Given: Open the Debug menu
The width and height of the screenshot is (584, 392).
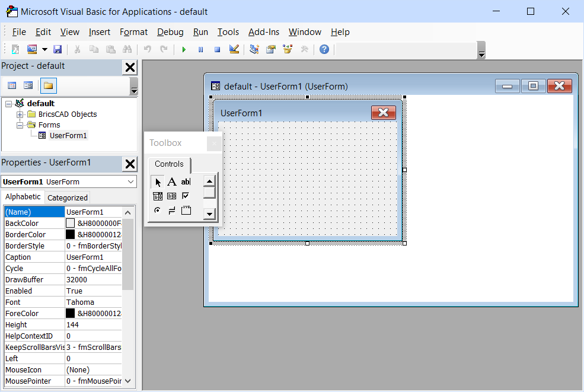Looking at the screenshot, I should (x=170, y=32).
